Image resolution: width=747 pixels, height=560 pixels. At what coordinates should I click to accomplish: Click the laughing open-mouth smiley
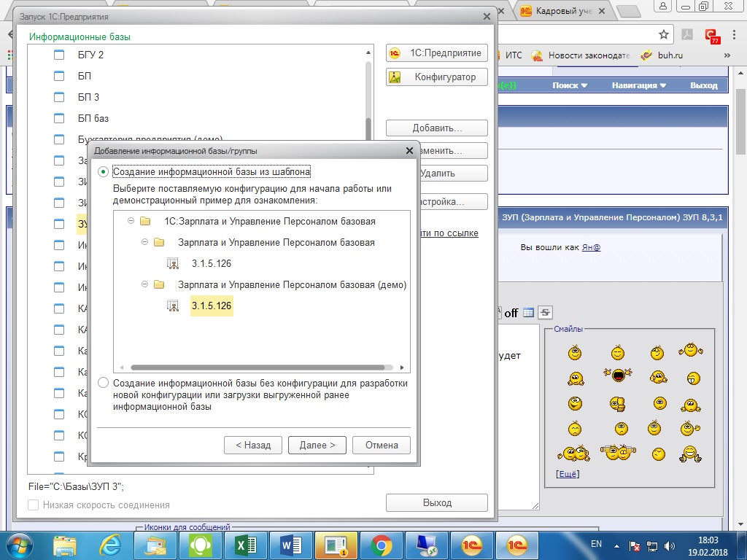click(x=616, y=376)
